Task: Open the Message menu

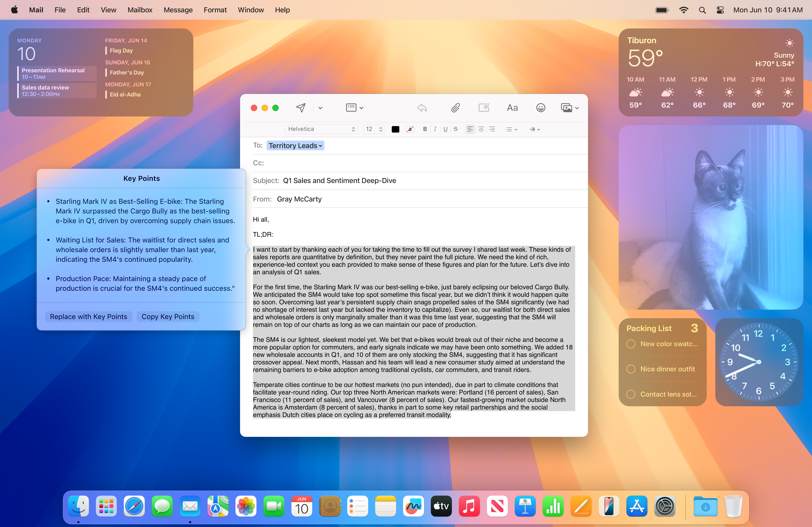Action: click(x=178, y=10)
